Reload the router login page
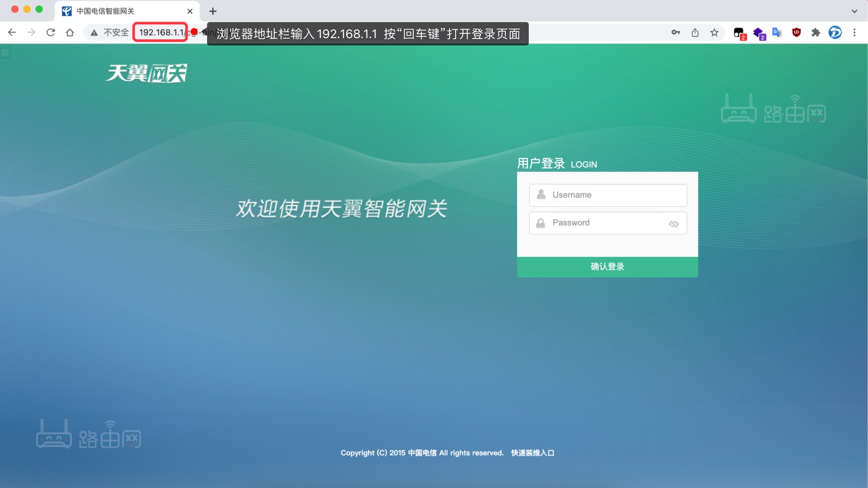The image size is (868, 488). pos(51,32)
